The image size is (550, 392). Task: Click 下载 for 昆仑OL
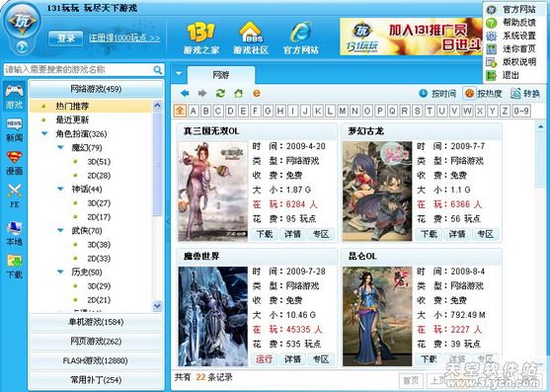pyautogui.click(x=429, y=359)
